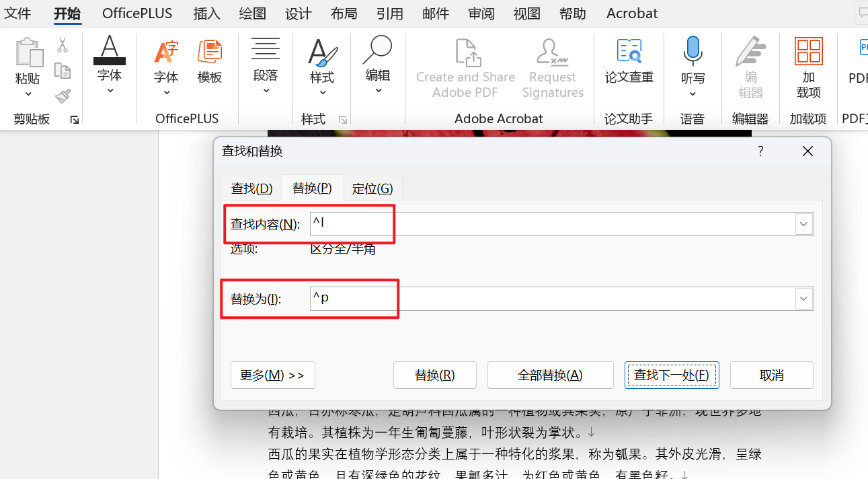This screenshot has width=868, height=479.
Task: Expand the OfficePLUS fonts dropdown chevron
Action: (x=166, y=93)
